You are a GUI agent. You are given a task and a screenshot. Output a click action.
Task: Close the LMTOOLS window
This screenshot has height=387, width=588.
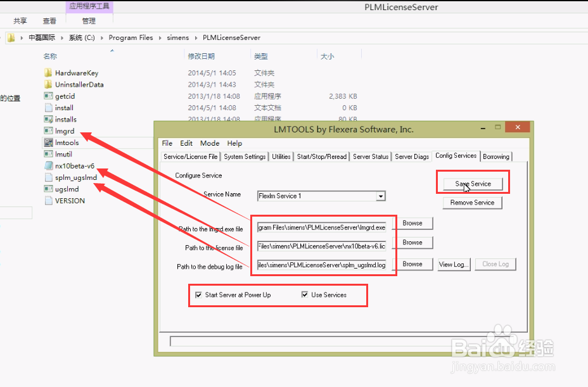[518, 127]
